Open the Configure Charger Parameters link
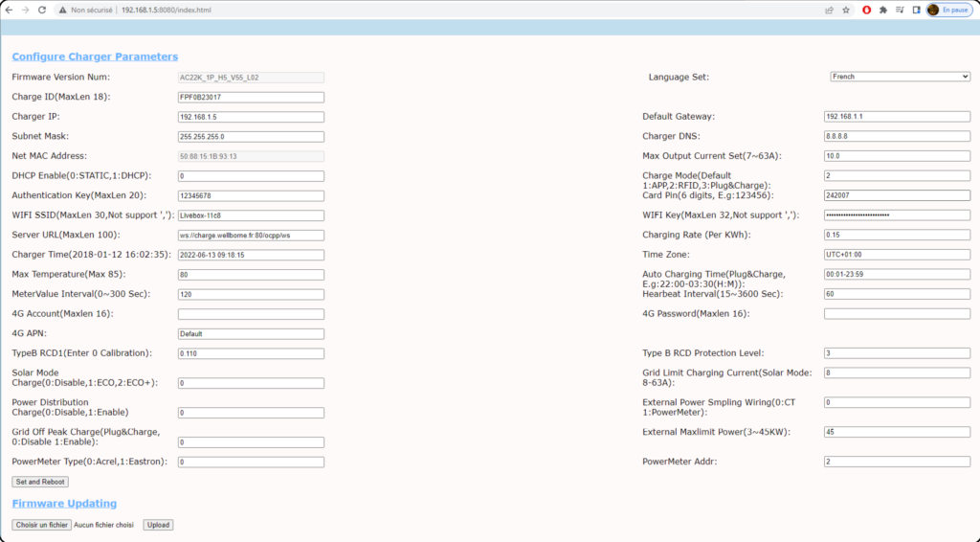 click(x=95, y=56)
